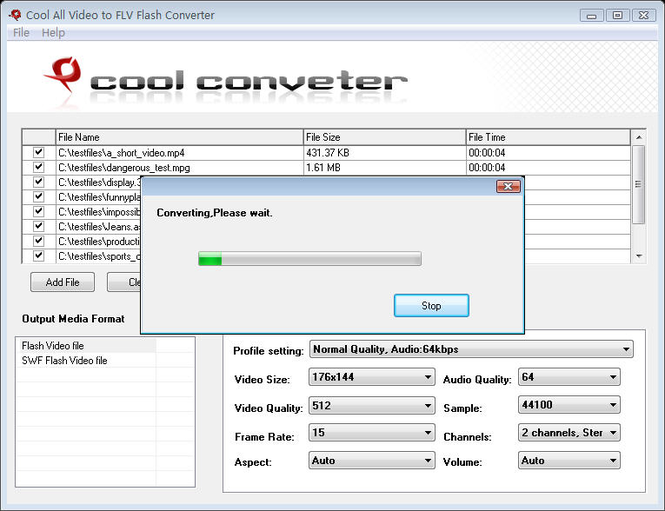Open the Sample rate dropdown
Viewport: 665px width, 511px height.
[x=569, y=405]
